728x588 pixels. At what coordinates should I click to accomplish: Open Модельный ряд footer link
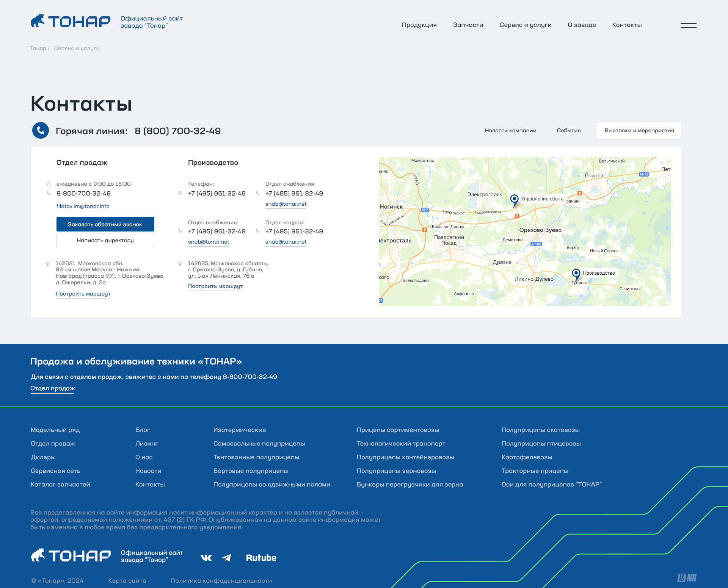pyautogui.click(x=55, y=430)
